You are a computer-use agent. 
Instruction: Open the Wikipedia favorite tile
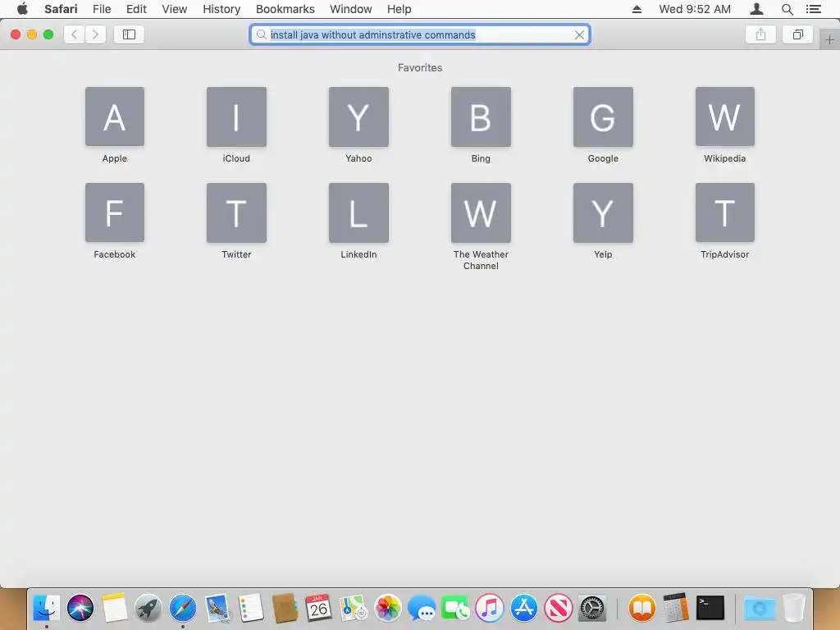tap(725, 116)
